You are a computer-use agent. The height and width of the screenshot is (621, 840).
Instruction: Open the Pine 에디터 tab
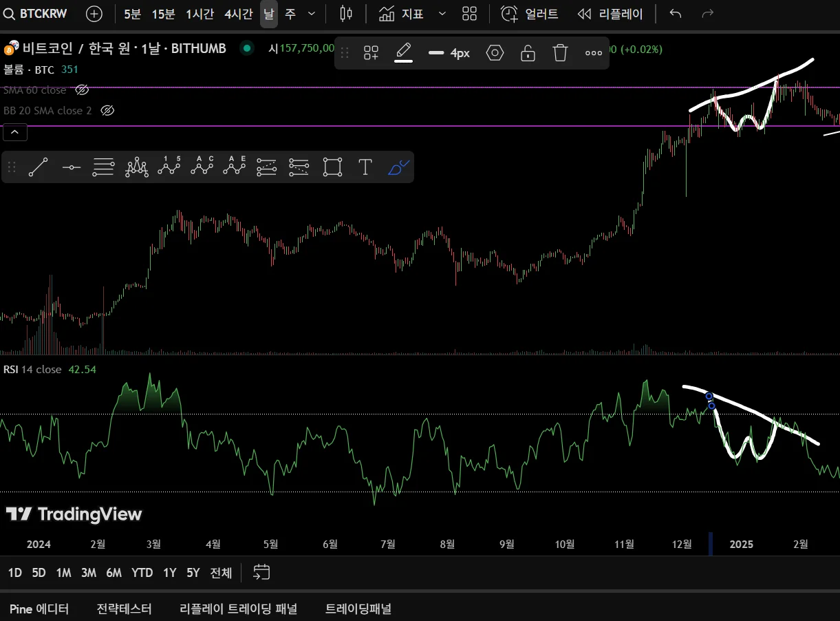click(x=39, y=609)
